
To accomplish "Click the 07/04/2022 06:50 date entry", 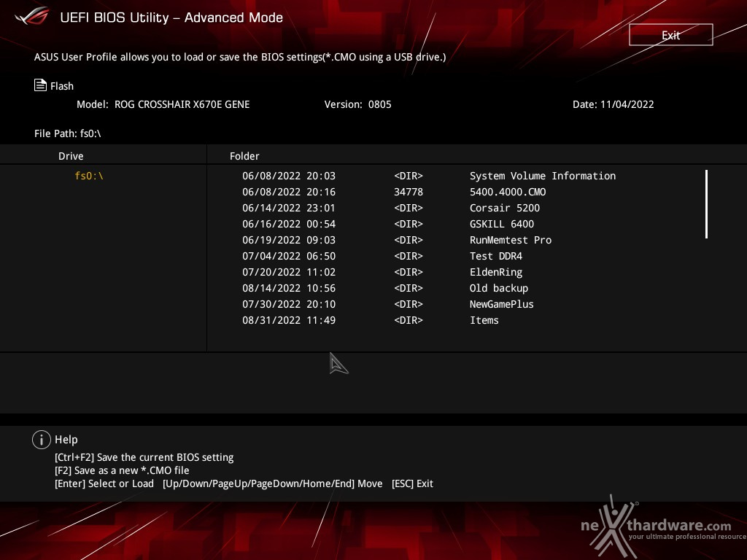I will (x=289, y=256).
